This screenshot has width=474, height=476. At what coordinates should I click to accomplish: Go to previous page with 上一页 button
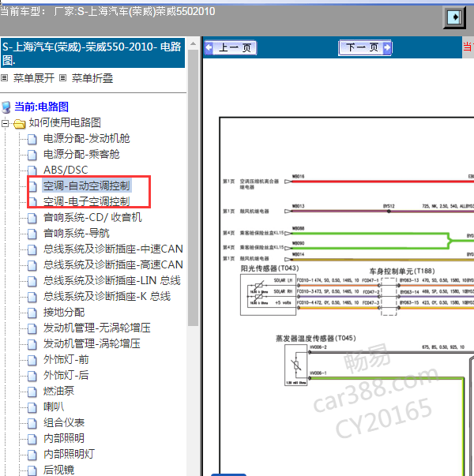(231, 47)
